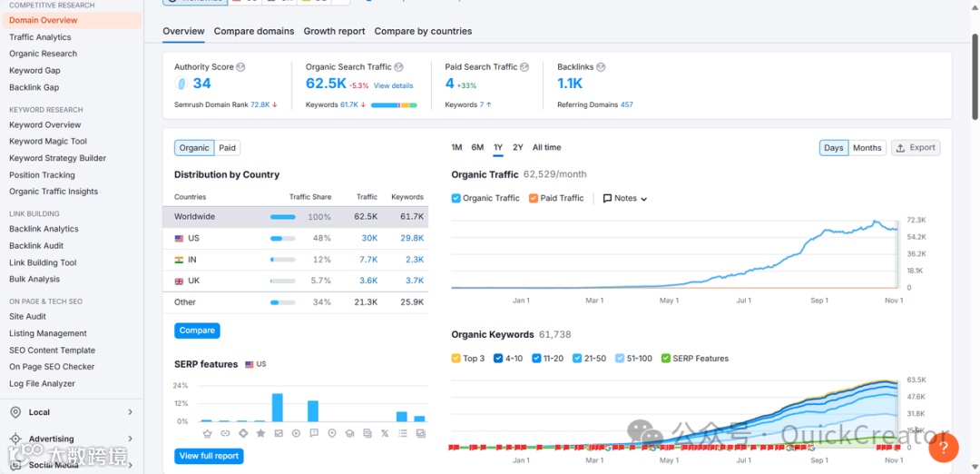
Task: Click the View full report button
Action: click(x=209, y=456)
